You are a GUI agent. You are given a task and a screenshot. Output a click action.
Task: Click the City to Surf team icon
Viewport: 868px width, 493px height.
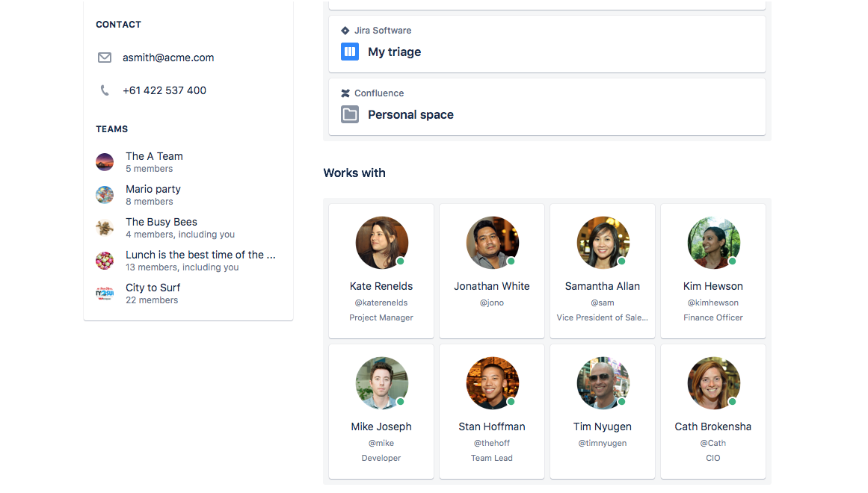[105, 294]
